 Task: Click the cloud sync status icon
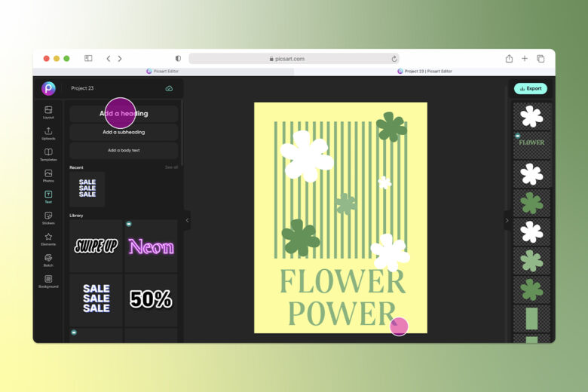pos(169,88)
